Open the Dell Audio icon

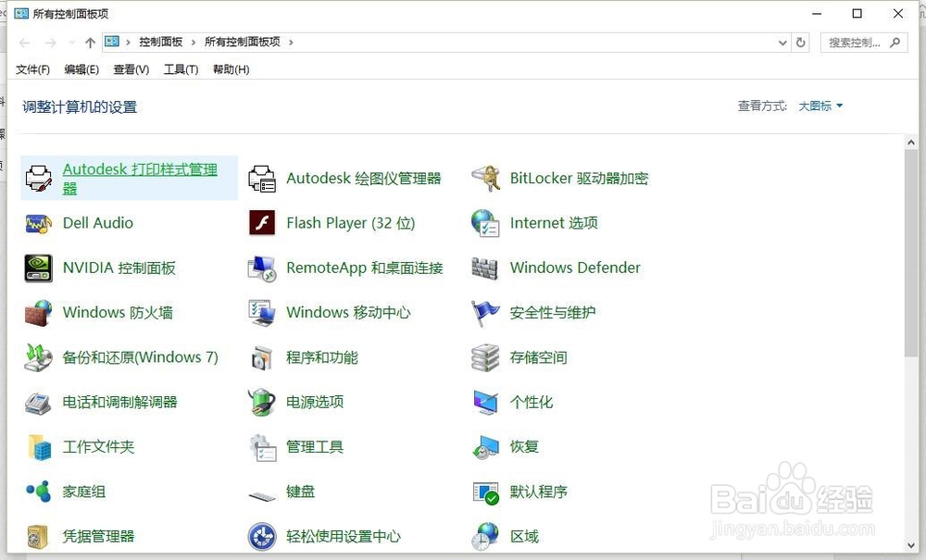point(39,223)
